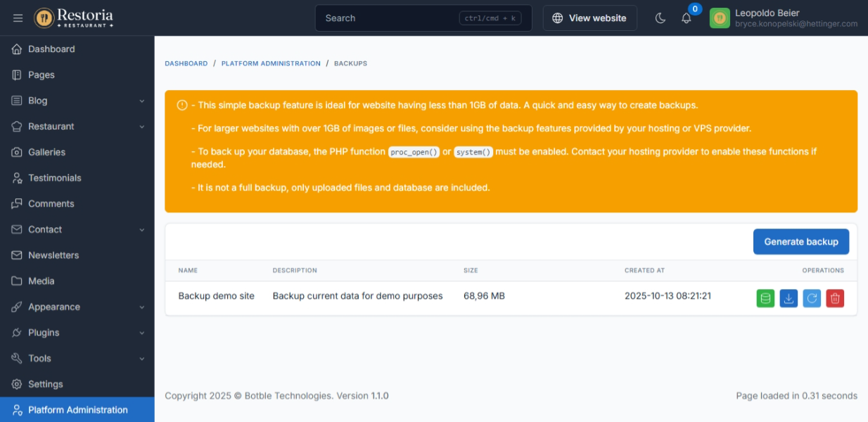Screen dimensions: 868x422
Task: Click the user avatar icon
Action: point(720,18)
